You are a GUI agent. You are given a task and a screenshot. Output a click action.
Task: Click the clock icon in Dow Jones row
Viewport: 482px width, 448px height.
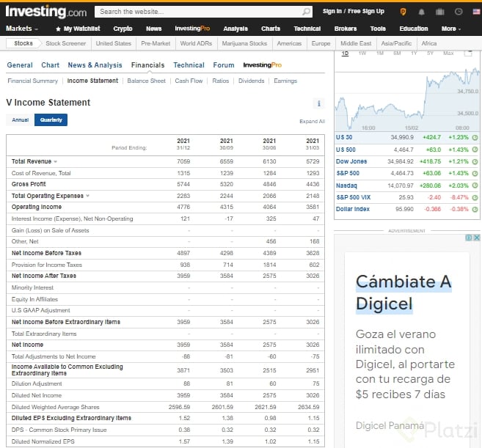tap(475, 161)
